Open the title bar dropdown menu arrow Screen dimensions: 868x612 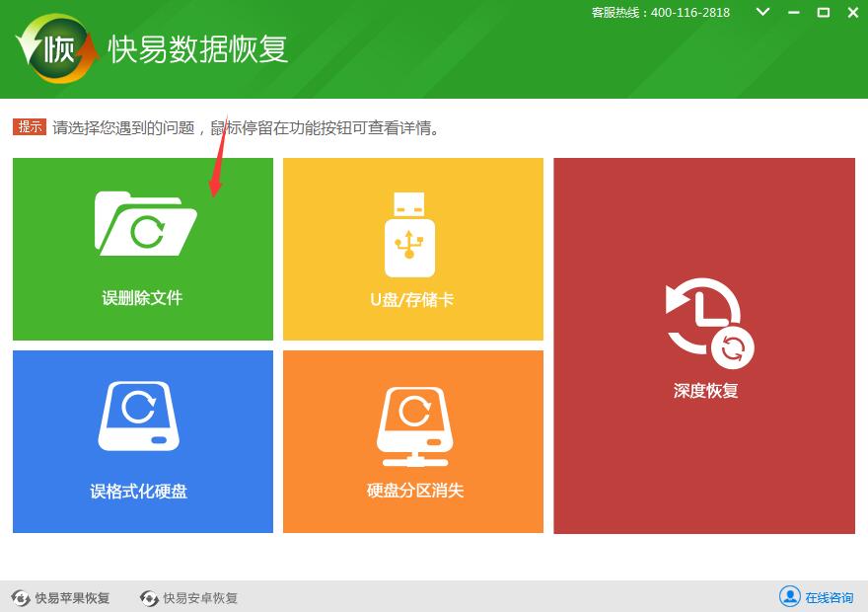pyautogui.click(x=762, y=12)
